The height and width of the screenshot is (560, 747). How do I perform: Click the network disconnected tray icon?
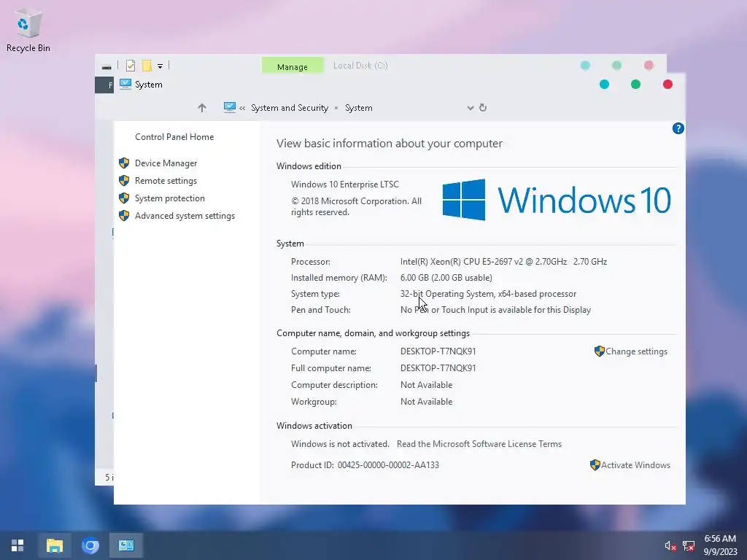tap(689, 545)
